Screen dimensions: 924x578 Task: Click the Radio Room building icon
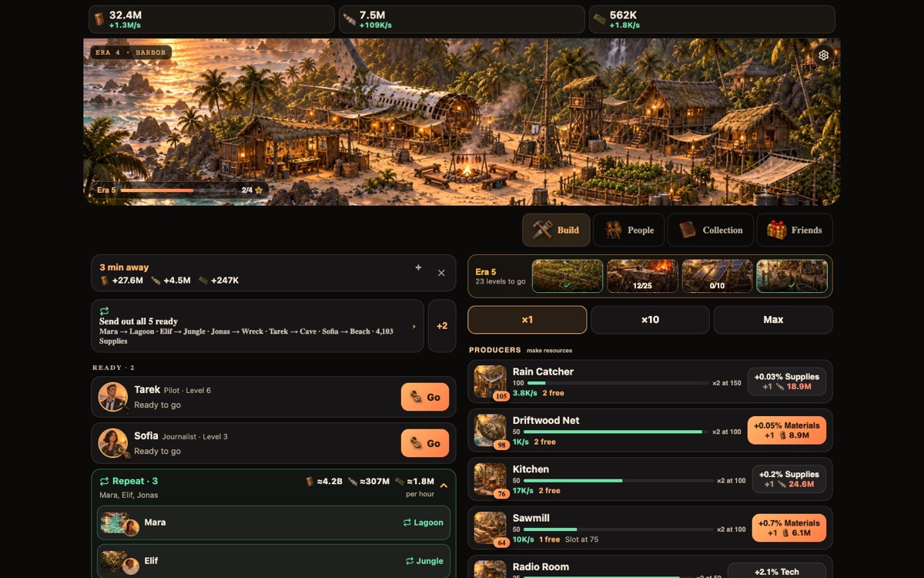pyautogui.click(x=490, y=569)
